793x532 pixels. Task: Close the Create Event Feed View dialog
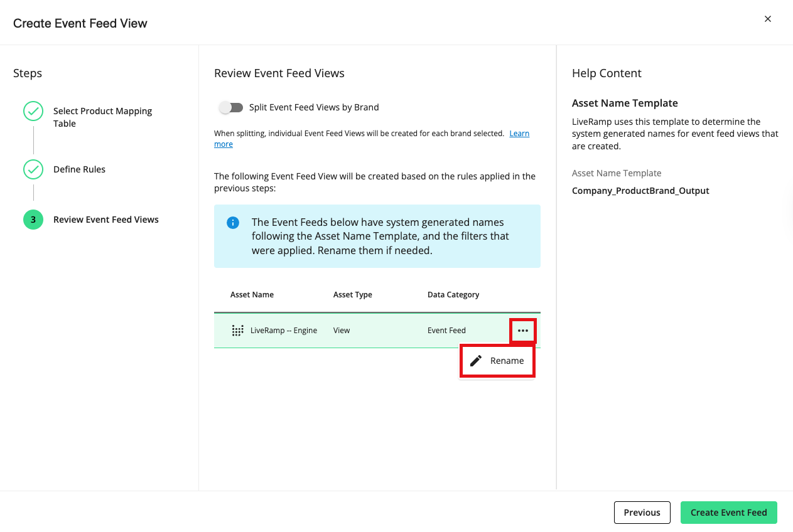coord(767,19)
